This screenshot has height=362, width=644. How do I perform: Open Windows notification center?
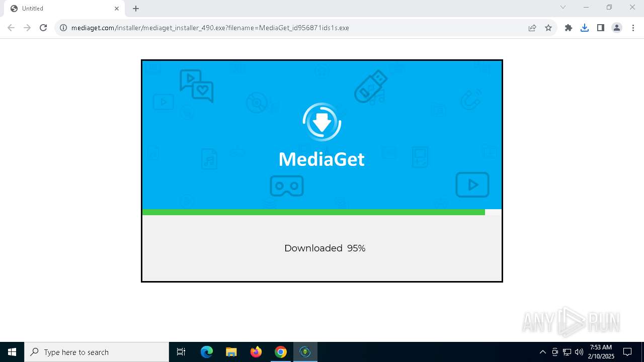click(x=627, y=352)
